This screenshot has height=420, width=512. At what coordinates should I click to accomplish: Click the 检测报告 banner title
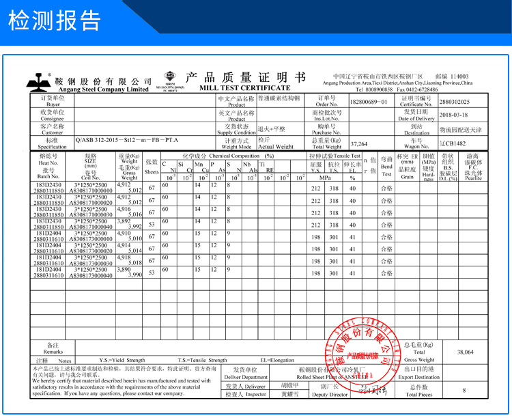pyautogui.click(x=54, y=20)
